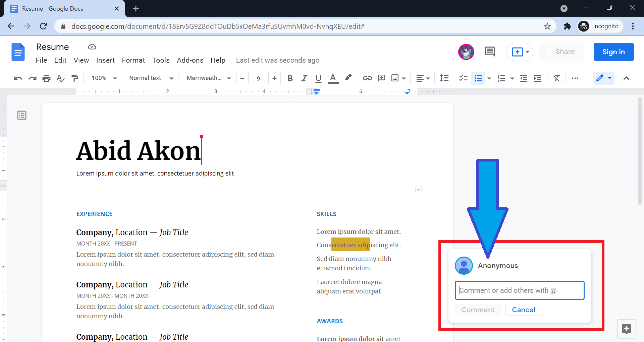
Task: Open the Merriweather font dropdown
Action: point(209,78)
